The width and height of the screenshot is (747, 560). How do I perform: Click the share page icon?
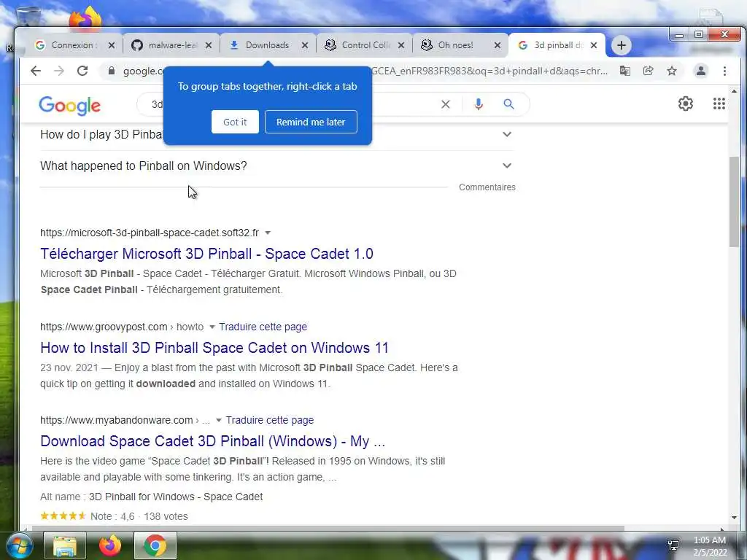649,71
